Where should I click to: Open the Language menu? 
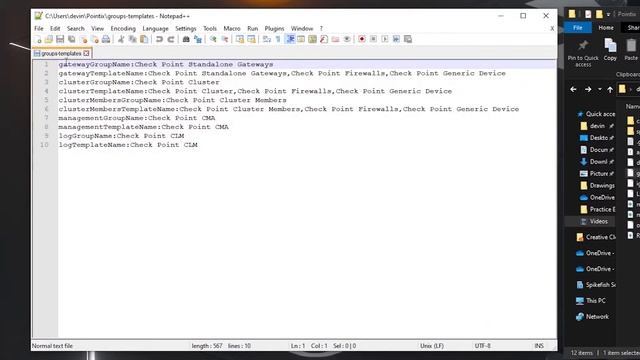coord(155,29)
